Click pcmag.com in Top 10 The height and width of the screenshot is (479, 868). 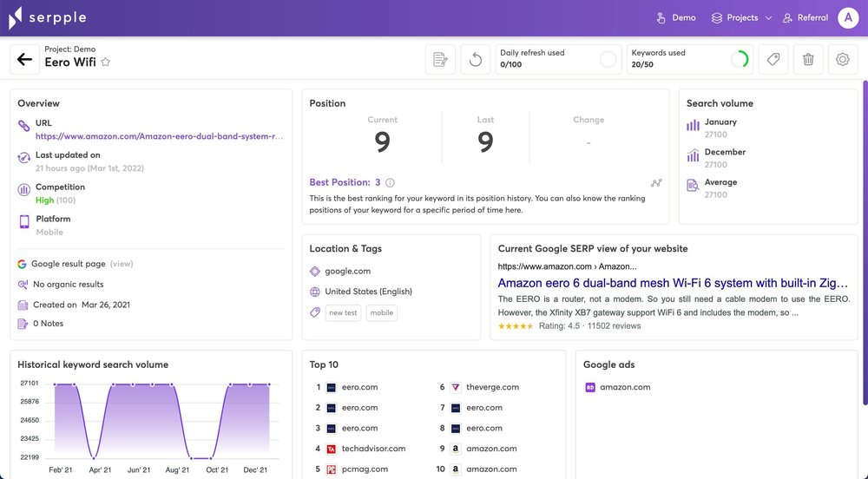(365, 469)
